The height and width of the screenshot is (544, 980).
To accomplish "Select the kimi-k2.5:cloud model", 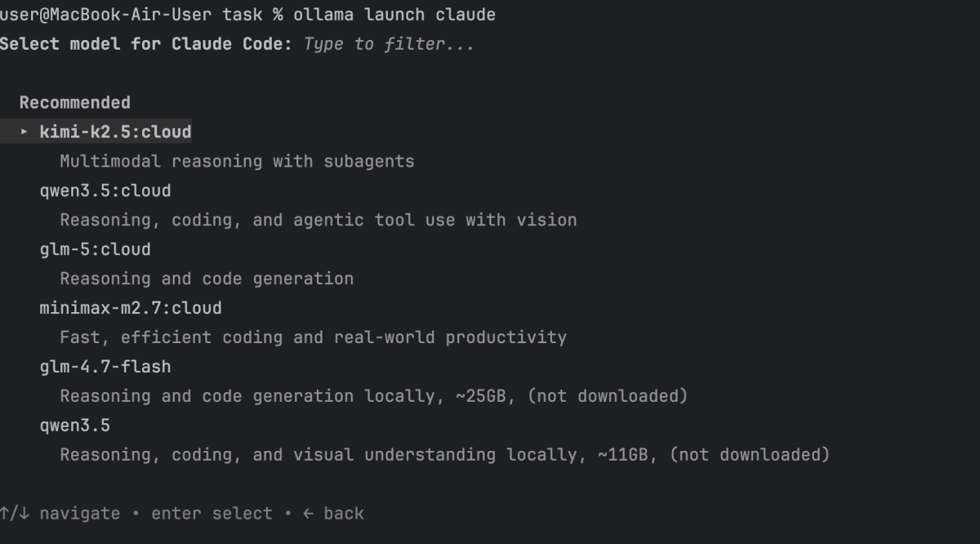I will click(115, 132).
